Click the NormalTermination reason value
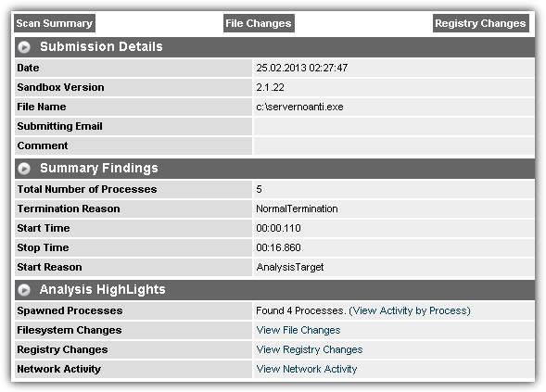The image size is (546, 392). pos(297,209)
